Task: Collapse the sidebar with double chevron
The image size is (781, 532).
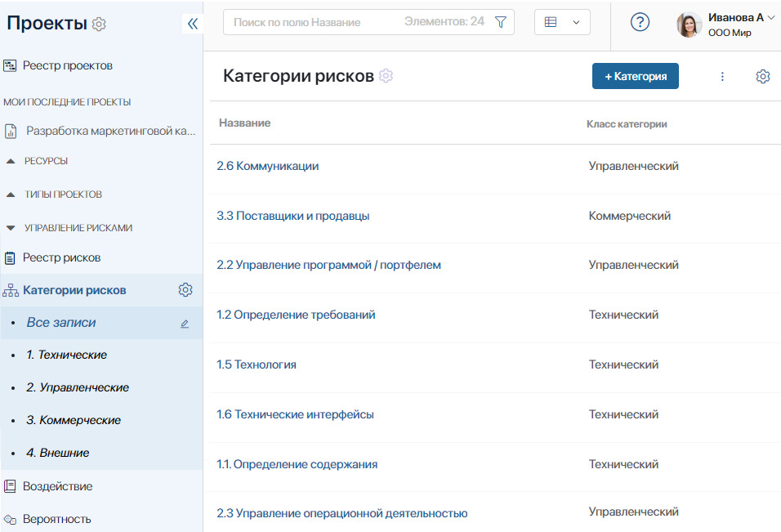Action: tap(193, 24)
